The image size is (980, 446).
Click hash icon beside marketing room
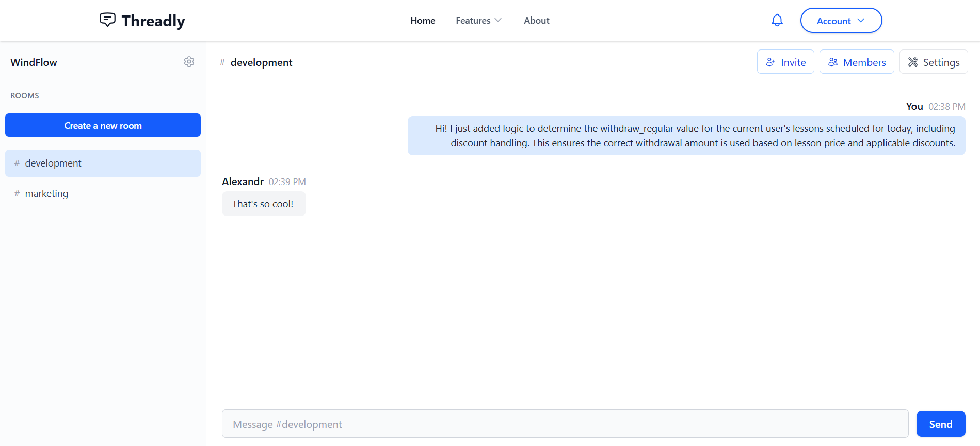point(17,194)
